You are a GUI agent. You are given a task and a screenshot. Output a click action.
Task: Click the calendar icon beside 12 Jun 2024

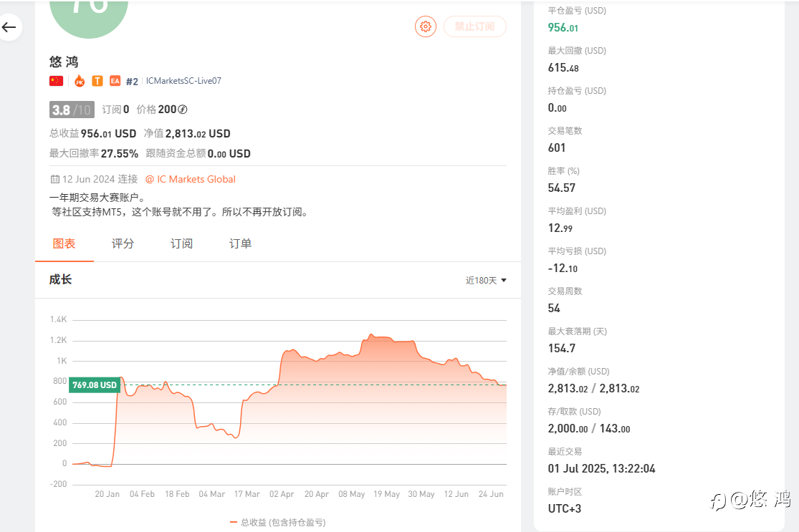tap(55, 179)
